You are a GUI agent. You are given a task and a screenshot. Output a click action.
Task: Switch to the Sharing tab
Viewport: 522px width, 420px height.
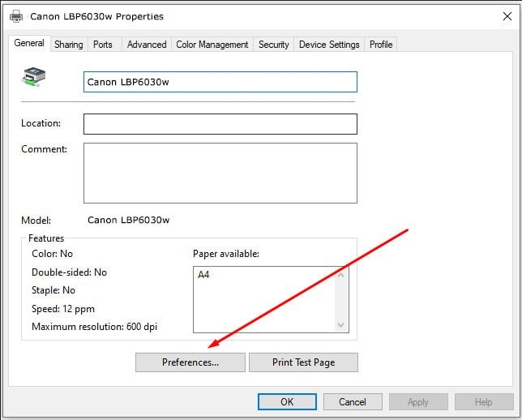[x=69, y=45]
